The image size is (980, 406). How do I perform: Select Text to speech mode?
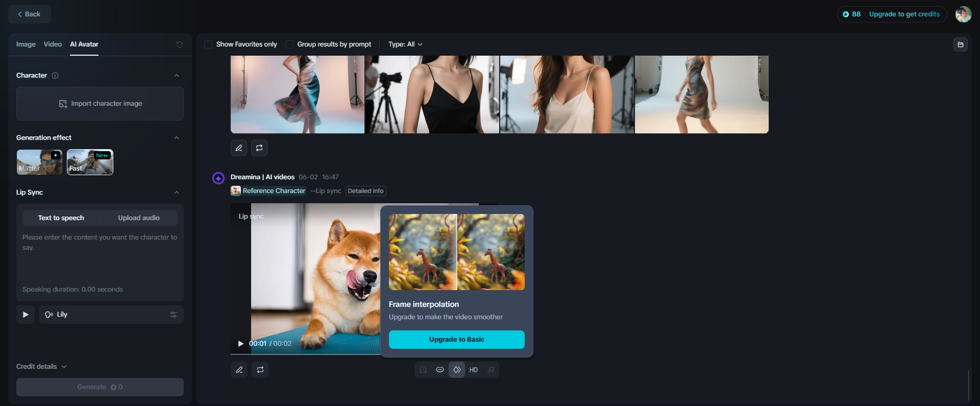click(61, 218)
